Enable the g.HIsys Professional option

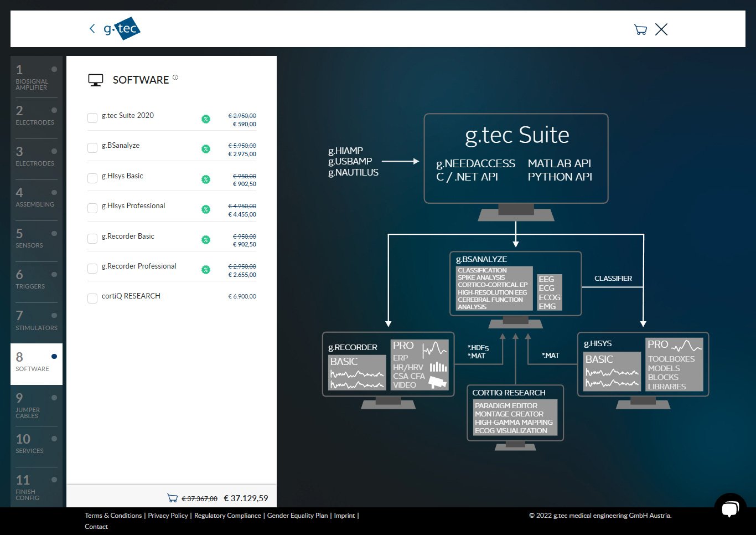point(92,208)
